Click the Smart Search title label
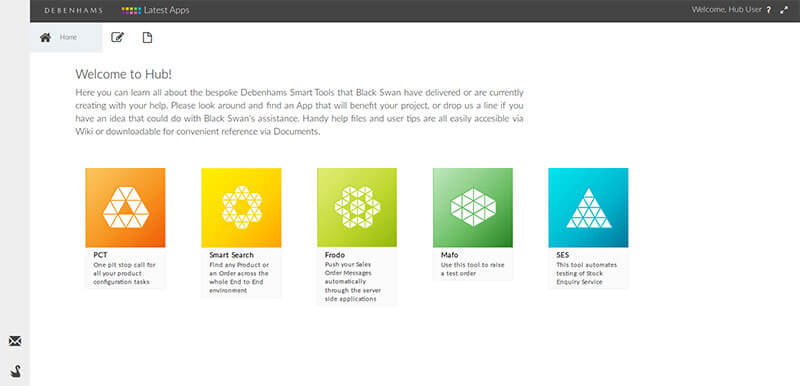The width and height of the screenshot is (800, 386). point(231,255)
